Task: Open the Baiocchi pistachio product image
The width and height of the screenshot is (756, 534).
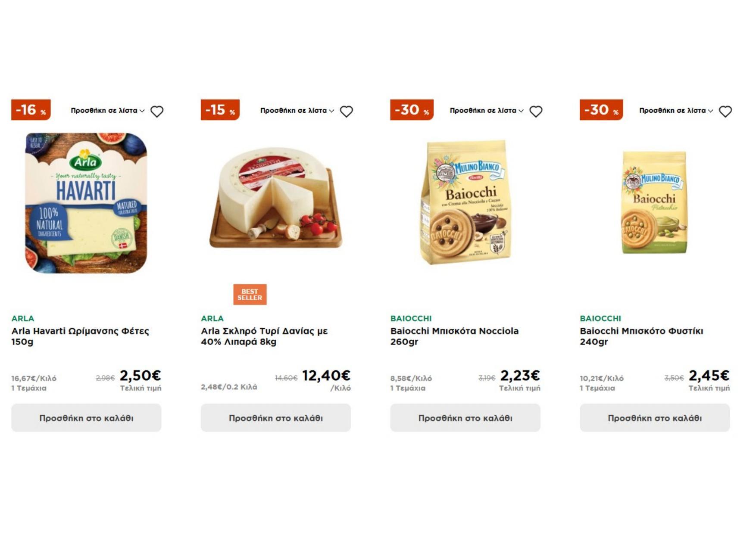Action: (654, 202)
